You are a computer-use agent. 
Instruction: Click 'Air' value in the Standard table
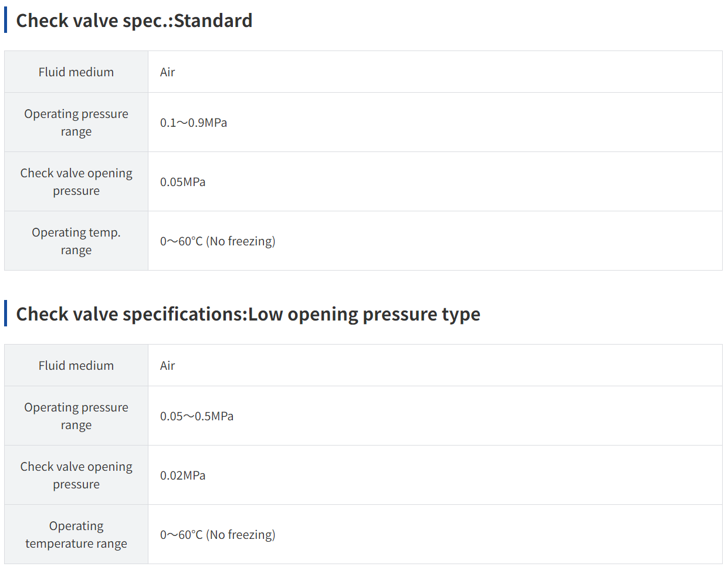pyautogui.click(x=167, y=72)
